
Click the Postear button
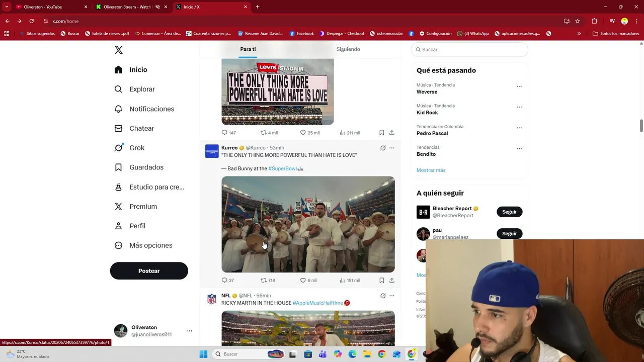click(x=149, y=270)
